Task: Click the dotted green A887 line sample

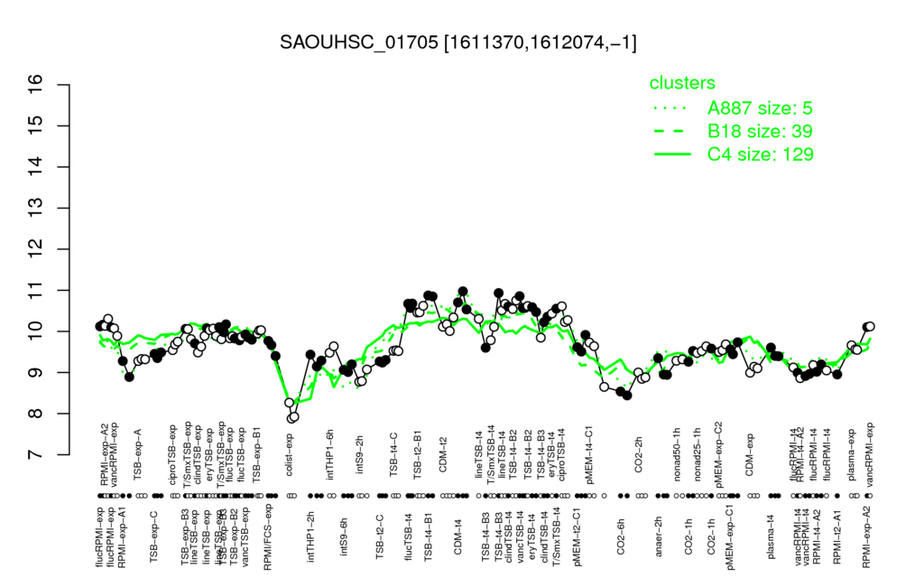Action: (671, 108)
